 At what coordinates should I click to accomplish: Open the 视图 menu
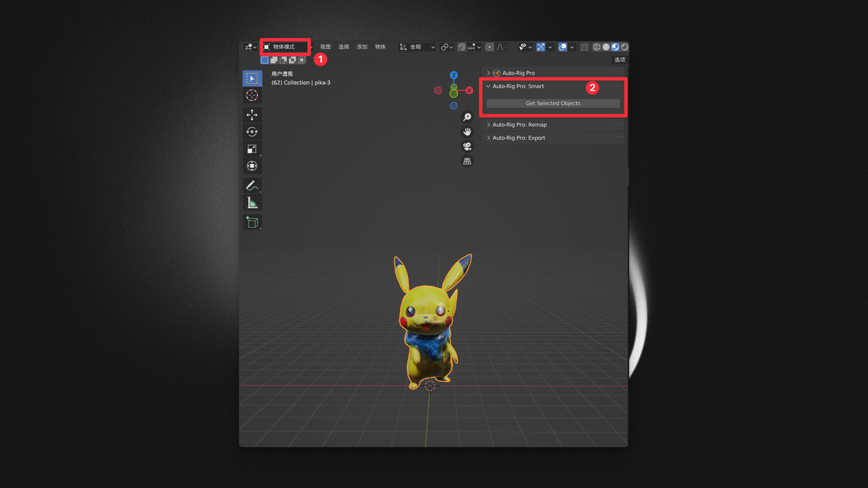(x=325, y=47)
